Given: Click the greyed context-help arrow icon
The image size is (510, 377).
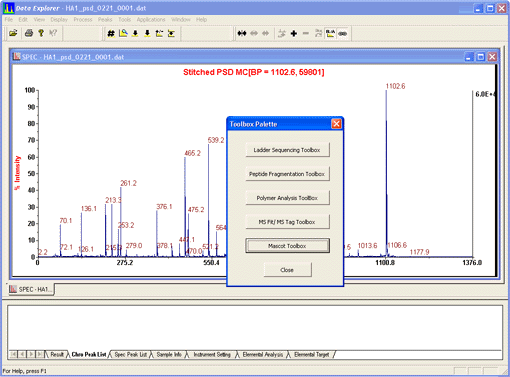Looking at the screenshot, I should (x=53, y=33).
